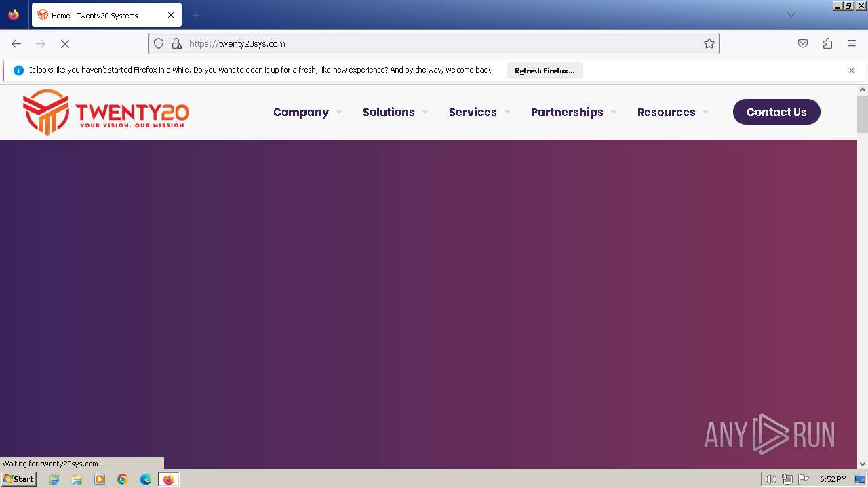Bookmark this page with star icon
868x488 pixels.
709,43
